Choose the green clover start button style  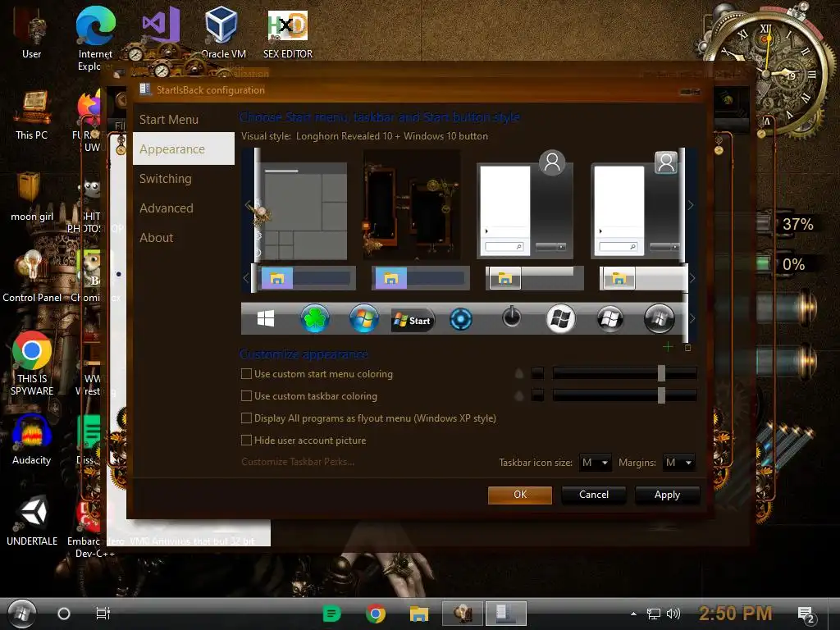coord(314,319)
